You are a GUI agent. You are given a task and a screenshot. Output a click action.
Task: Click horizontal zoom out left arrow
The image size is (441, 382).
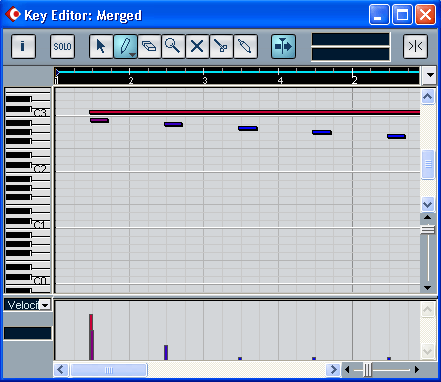(x=347, y=370)
